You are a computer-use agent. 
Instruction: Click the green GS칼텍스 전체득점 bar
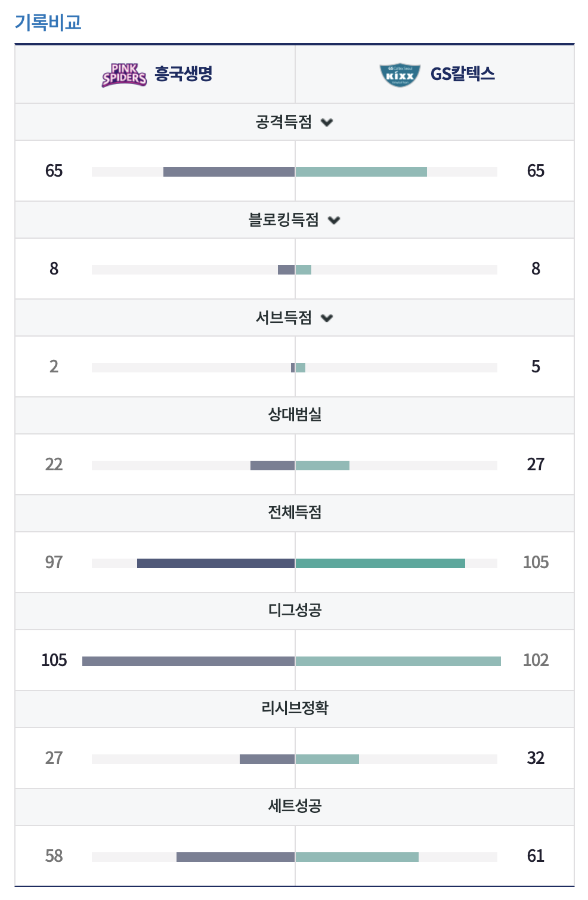pos(380,563)
